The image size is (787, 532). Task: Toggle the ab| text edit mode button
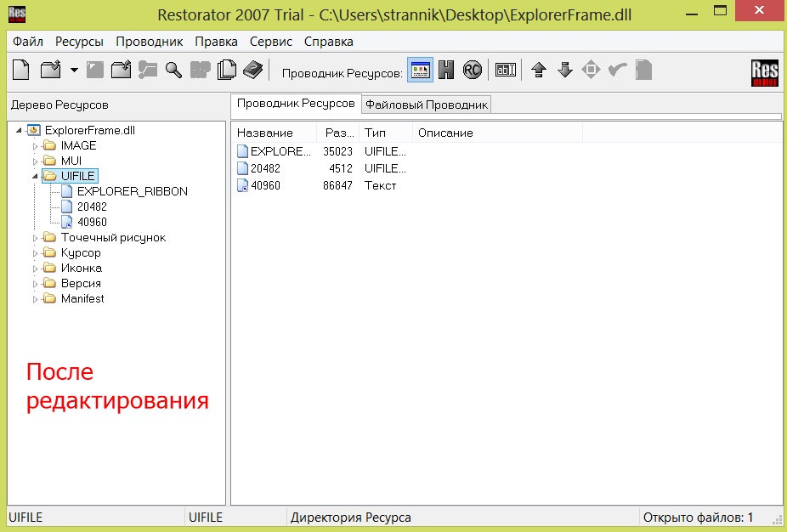(x=506, y=71)
